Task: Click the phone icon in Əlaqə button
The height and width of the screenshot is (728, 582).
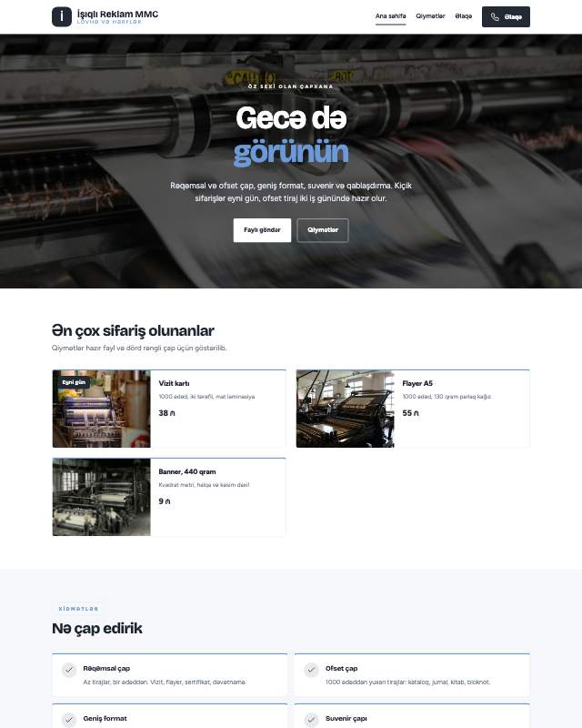Action: [x=496, y=16]
